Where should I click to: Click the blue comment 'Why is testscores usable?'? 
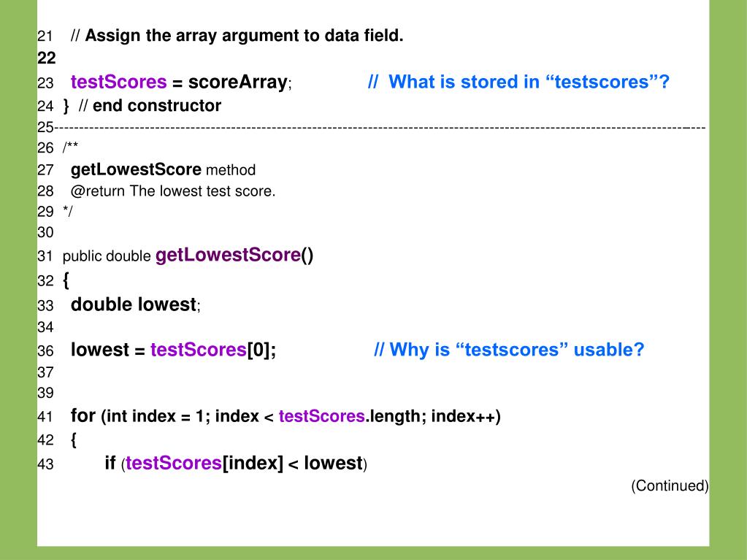coord(509,350)
